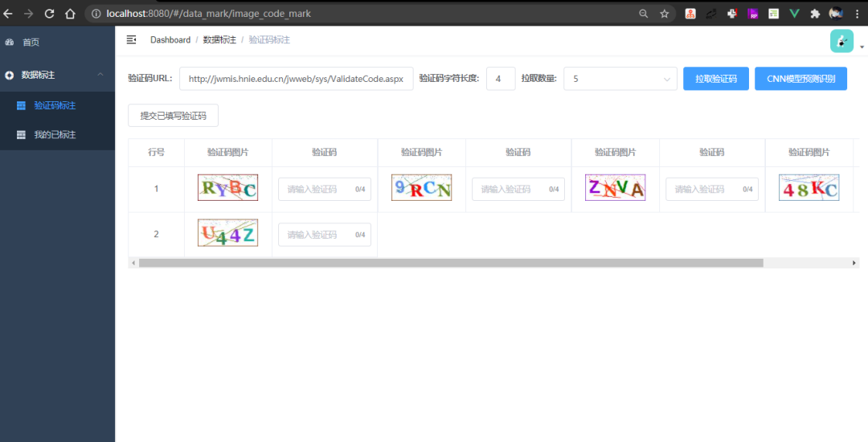Focus the code input next to the RYBC captcha

[x=325, y=189]
